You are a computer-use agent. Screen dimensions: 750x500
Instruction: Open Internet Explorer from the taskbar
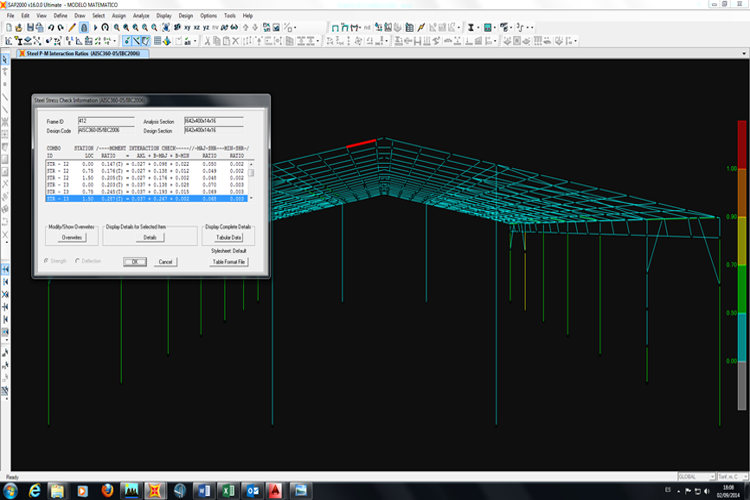tap(34, 491)
